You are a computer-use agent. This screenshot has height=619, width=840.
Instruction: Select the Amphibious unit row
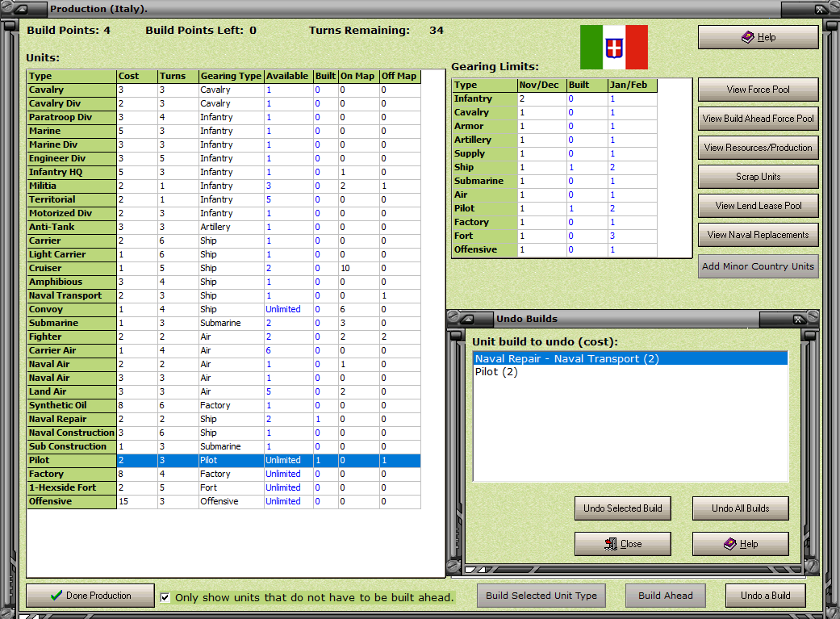coord(224,282)
